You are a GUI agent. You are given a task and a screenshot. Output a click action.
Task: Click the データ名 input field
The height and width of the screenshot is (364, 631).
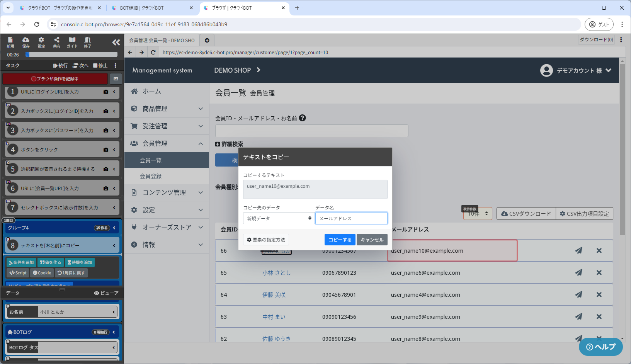click(x=351, y=218)
